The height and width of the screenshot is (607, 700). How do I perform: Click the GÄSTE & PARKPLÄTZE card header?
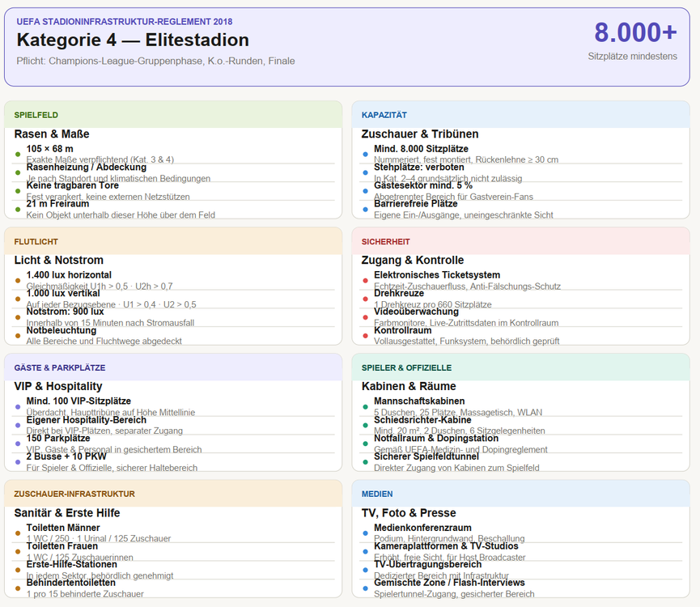(173, 367)
